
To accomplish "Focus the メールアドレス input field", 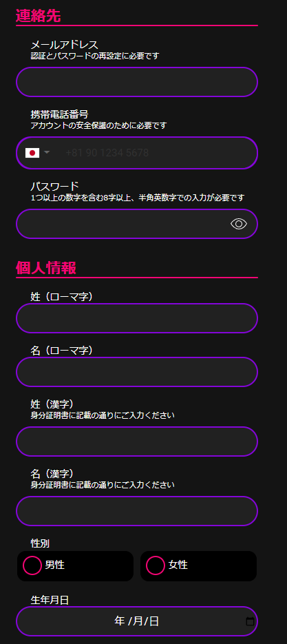I will 137,82.
